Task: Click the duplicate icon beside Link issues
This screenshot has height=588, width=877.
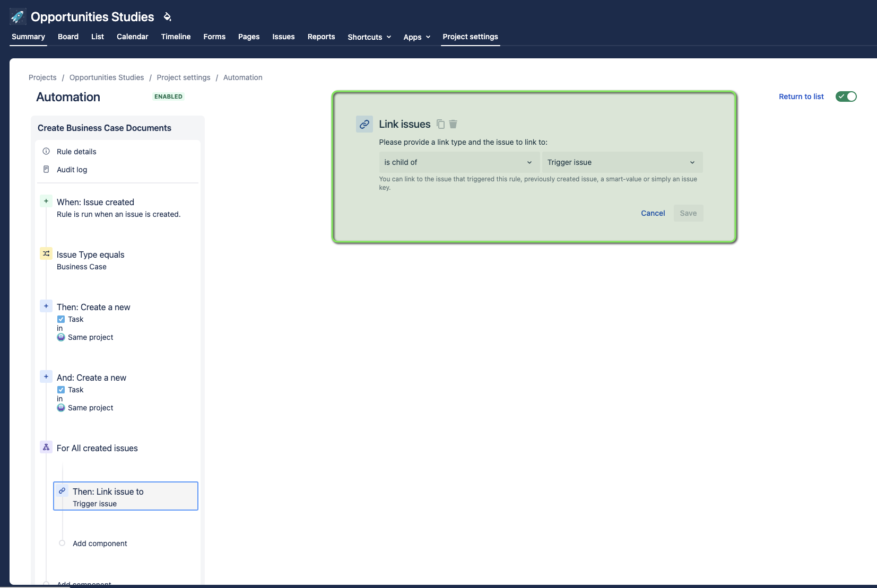Action: (440, 124)
